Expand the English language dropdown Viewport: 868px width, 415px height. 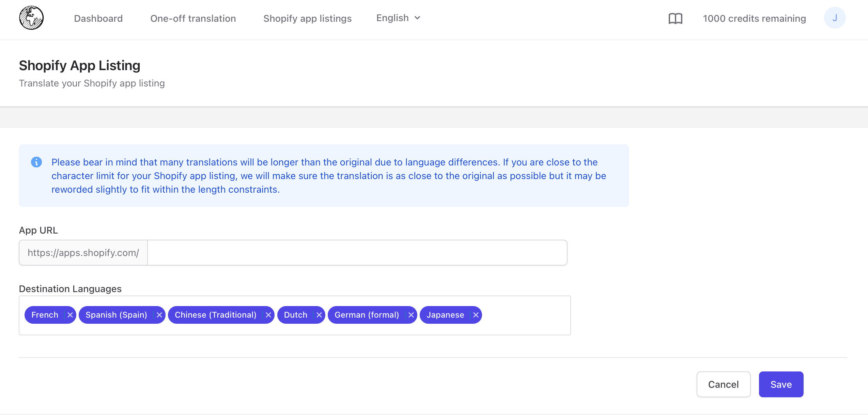pos(398,18)
